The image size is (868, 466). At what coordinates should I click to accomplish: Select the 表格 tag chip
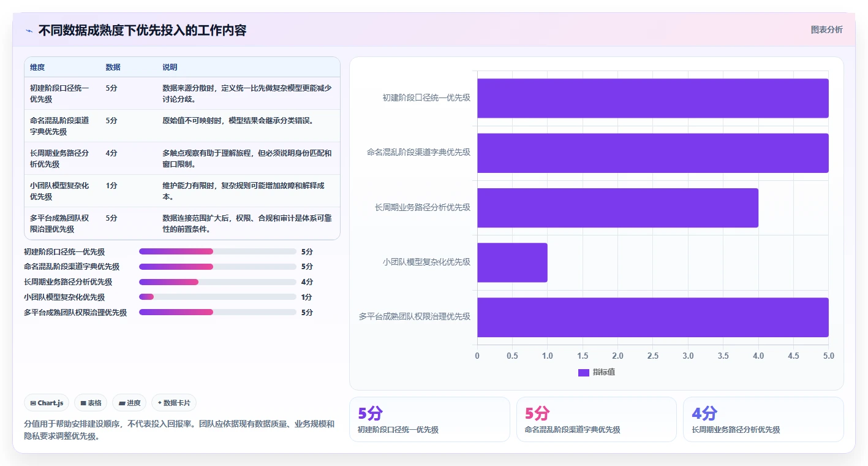[91, 403]
